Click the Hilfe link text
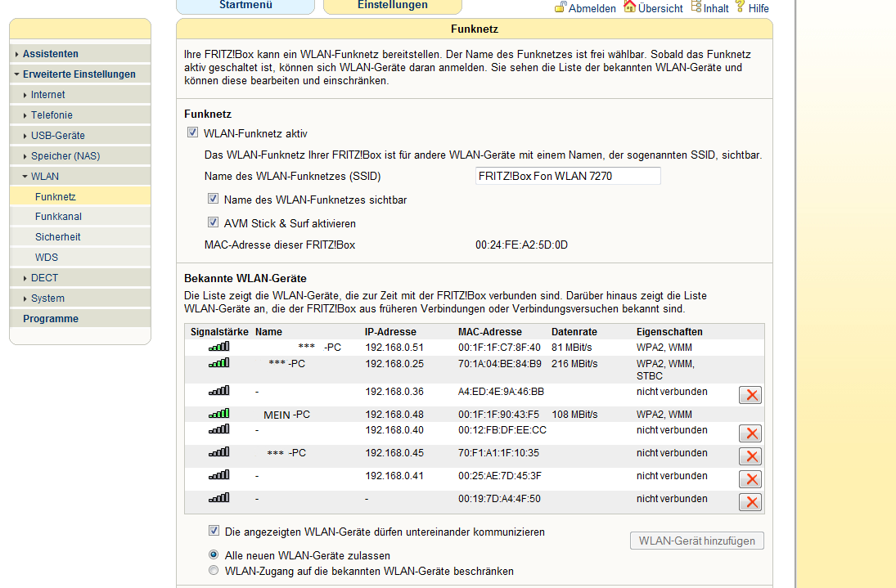 tap(759, 8)
